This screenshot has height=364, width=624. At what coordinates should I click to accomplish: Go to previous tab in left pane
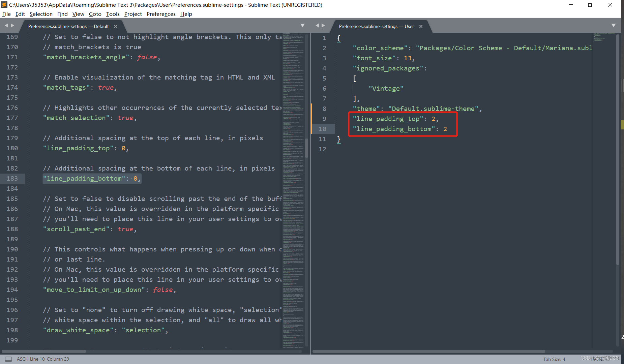coord(6,25)
